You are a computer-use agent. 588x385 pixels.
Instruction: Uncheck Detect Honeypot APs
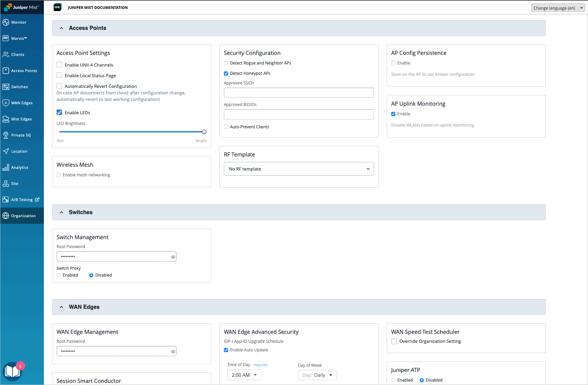tap(226, 73)
